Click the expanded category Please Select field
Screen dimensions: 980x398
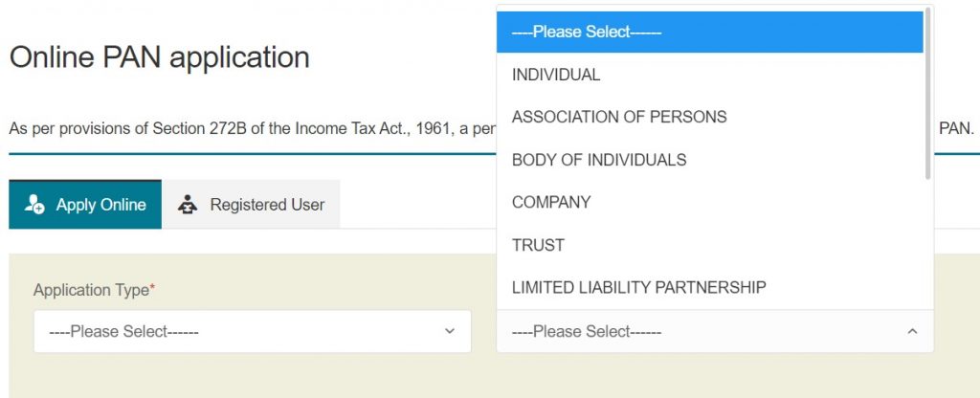coord(715,331)
